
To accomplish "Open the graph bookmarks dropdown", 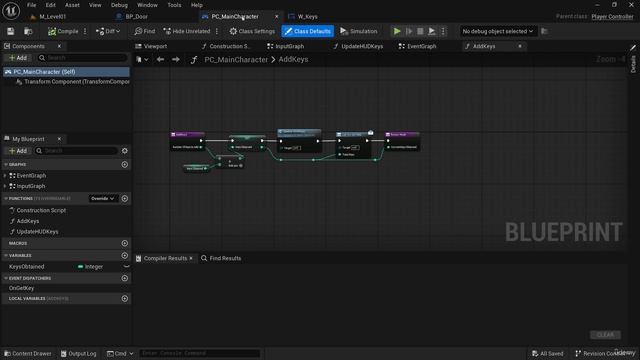I will [x=142, y=60].
